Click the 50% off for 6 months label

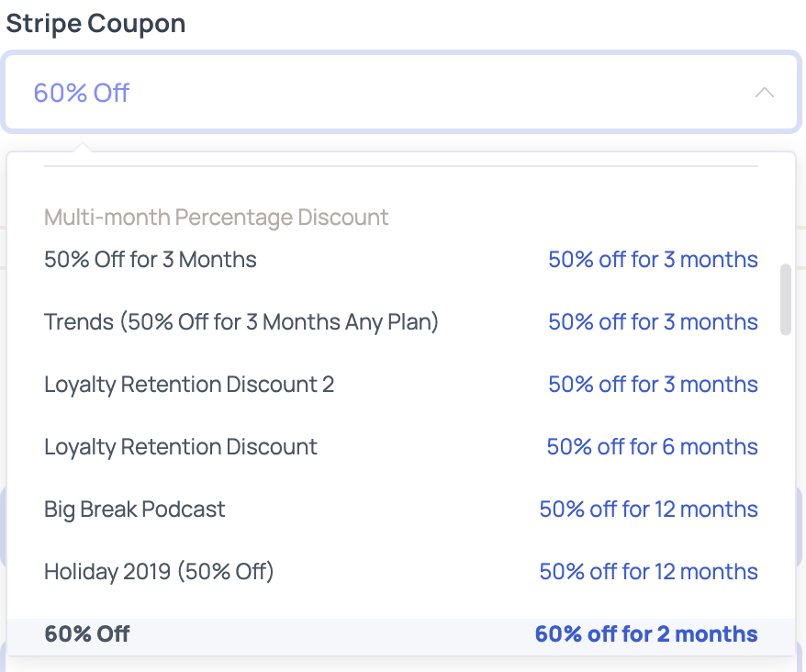pyautogui.click(x=653, y=447)
